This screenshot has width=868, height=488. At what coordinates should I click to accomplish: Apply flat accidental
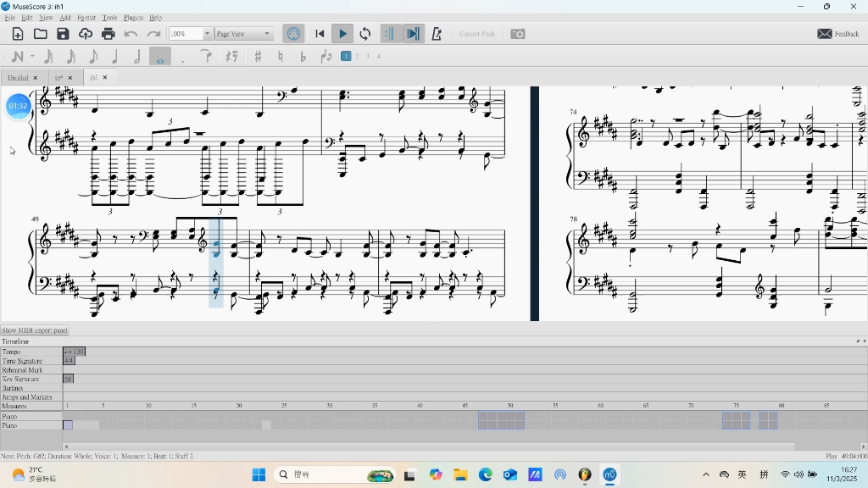(x=303, y=57)
